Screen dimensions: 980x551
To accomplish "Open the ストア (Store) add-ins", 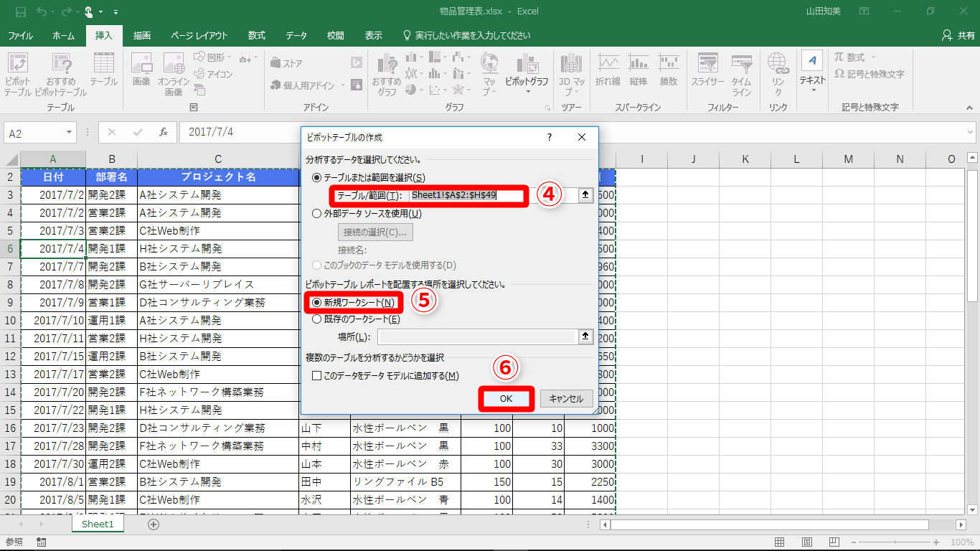I will (287, 63).
